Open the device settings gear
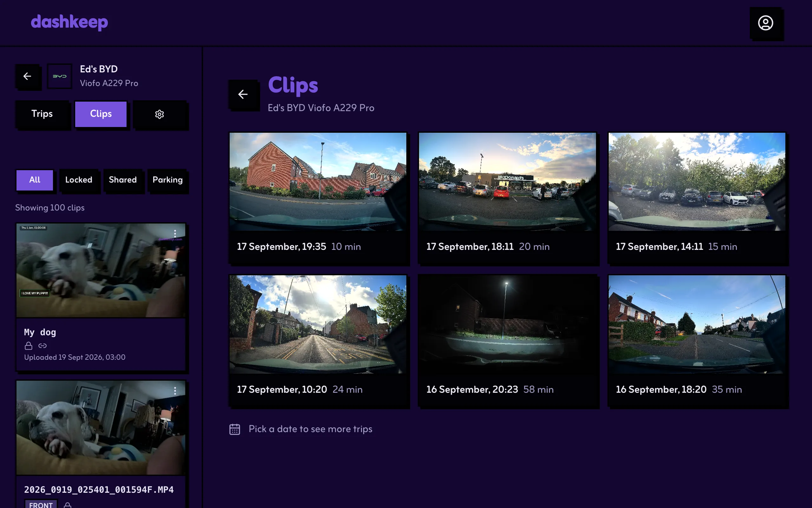The width and height of the screenshot is (812, 508). (x=159, y=114)
